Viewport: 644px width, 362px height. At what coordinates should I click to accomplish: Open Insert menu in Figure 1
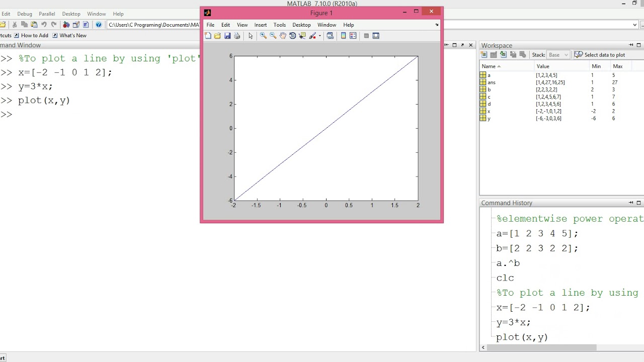(x=261, y=25)
